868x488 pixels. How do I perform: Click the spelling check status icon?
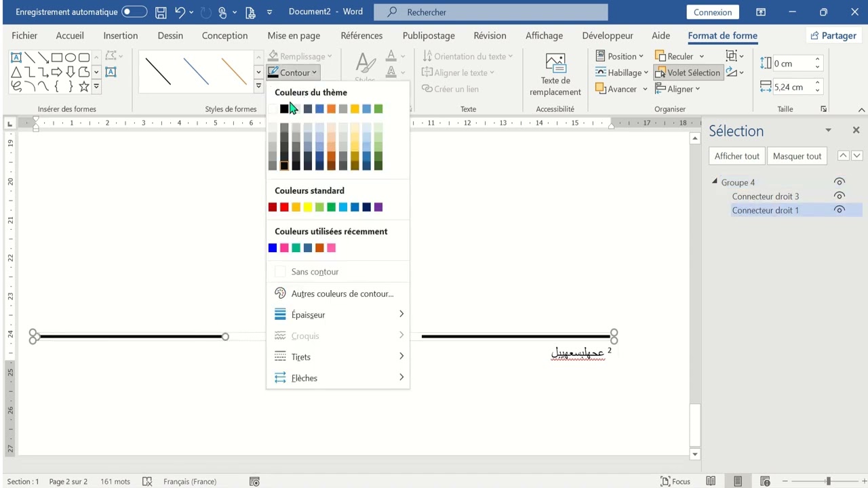click(147, 481)
